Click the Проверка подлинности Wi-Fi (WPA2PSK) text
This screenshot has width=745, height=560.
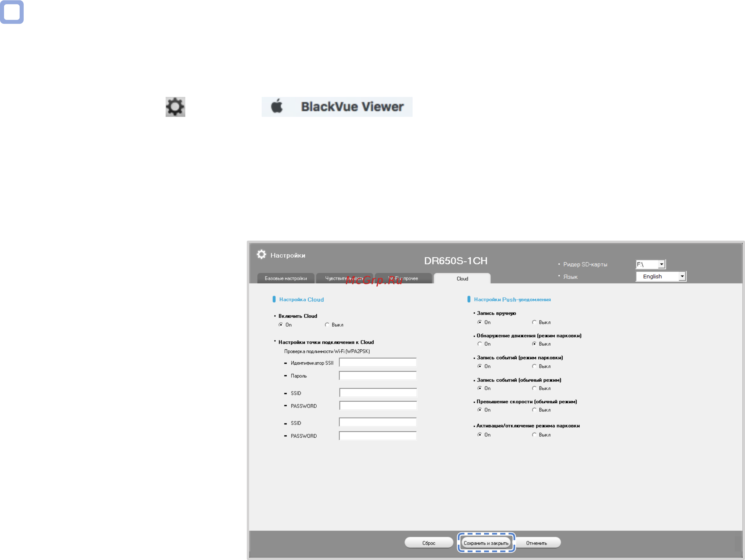[x=327, y=351]
